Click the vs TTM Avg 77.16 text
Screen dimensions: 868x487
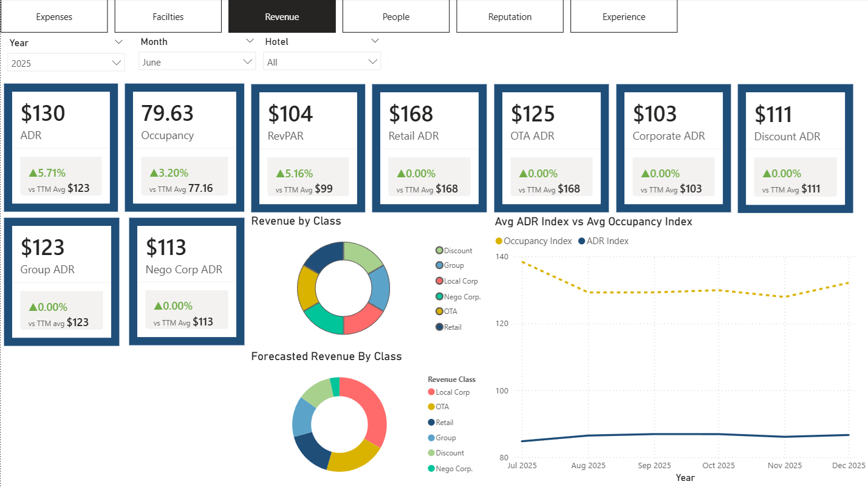[181, 189]
